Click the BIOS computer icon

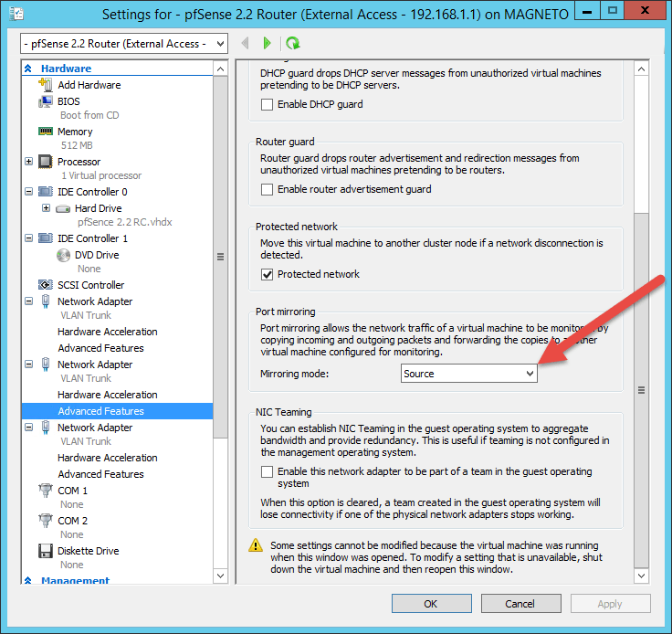[x=46, y=101]
